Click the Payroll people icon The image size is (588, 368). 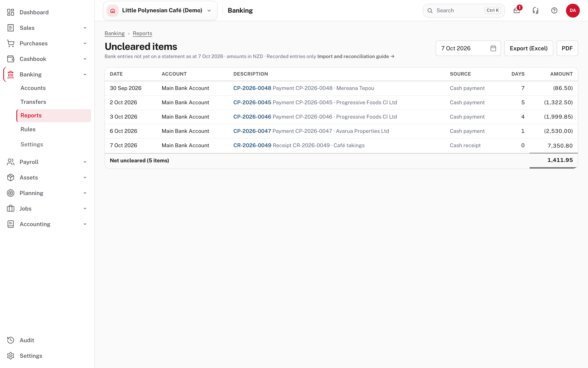click(10, 162)
